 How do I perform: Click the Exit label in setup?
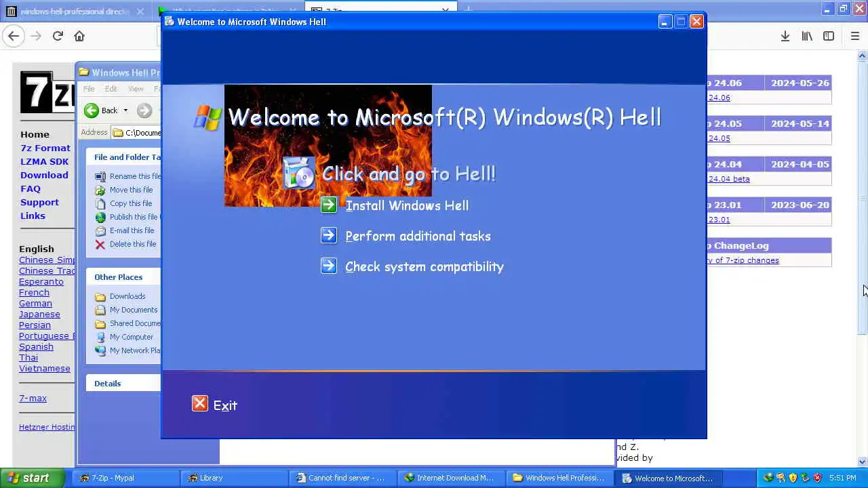click(x=225, y=405)
